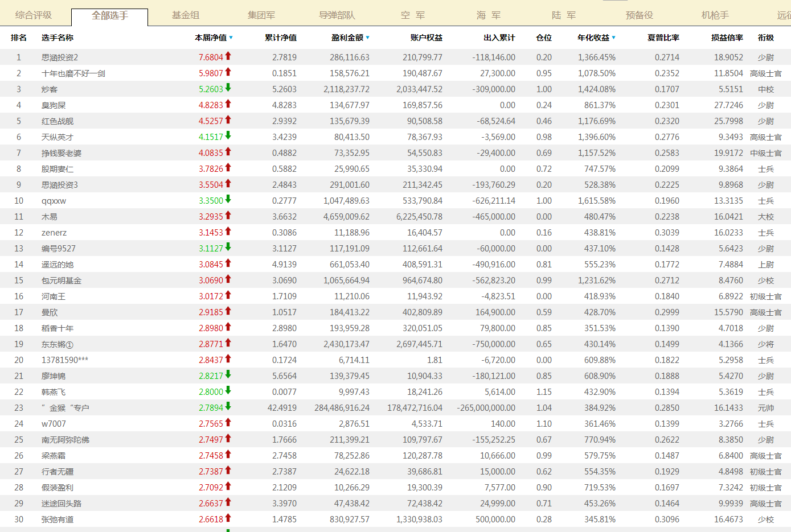Open the 陆军 tab
791x532 pixels.
564,15
